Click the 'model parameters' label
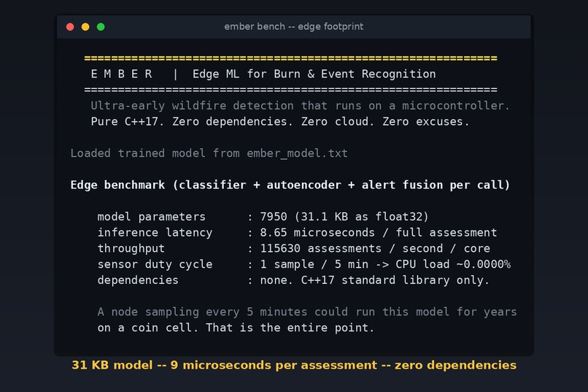Viewport: 588px width, 392px height. [x=152, y=217]
